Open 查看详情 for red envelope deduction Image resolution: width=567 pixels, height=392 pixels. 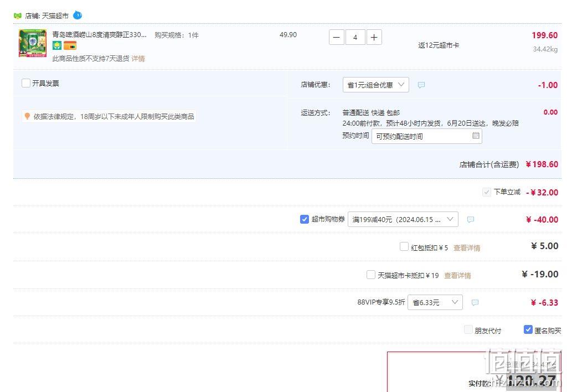(467, 248)
